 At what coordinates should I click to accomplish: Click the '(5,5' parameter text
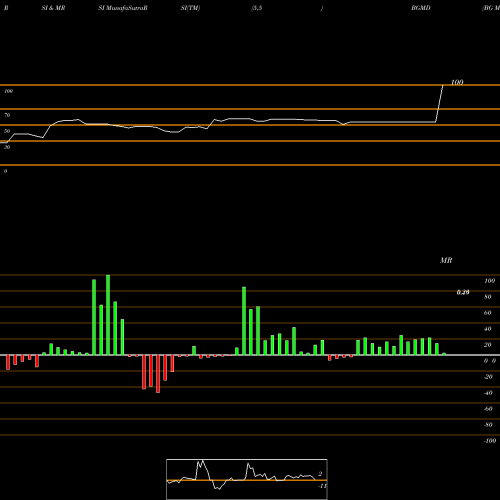(257, 8)
